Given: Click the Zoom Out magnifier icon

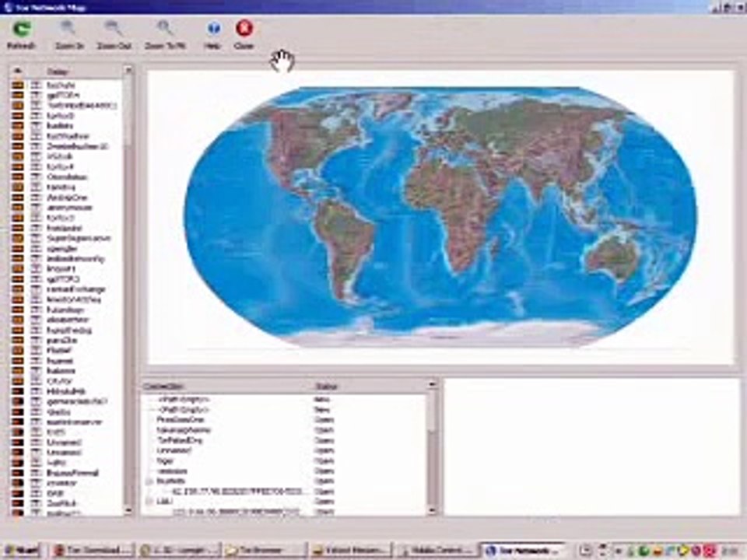Looking at the screenshot, I should 114,29.
